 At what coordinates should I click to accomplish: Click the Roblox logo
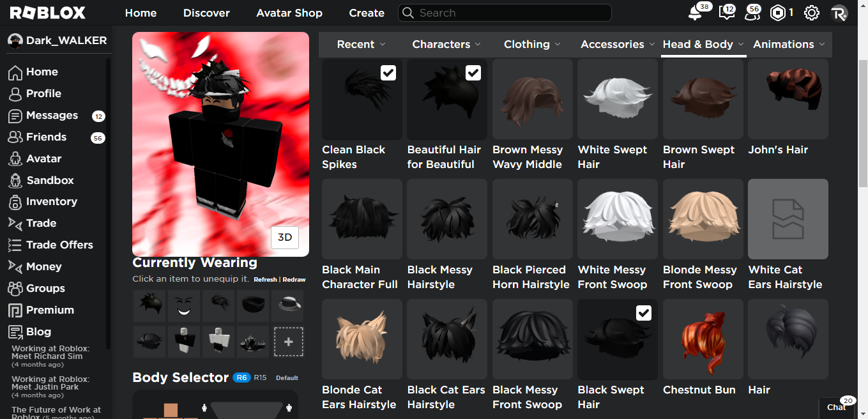click(47, 13)
